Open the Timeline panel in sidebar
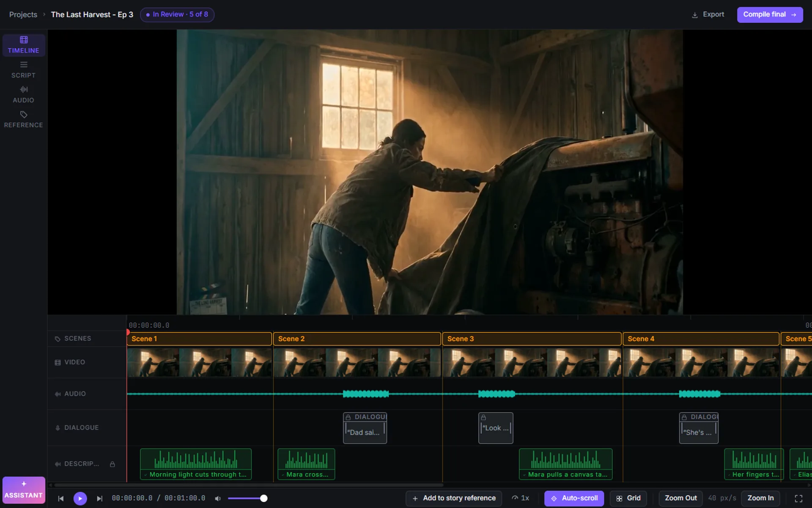812x508 pixels. pos(24,45)
